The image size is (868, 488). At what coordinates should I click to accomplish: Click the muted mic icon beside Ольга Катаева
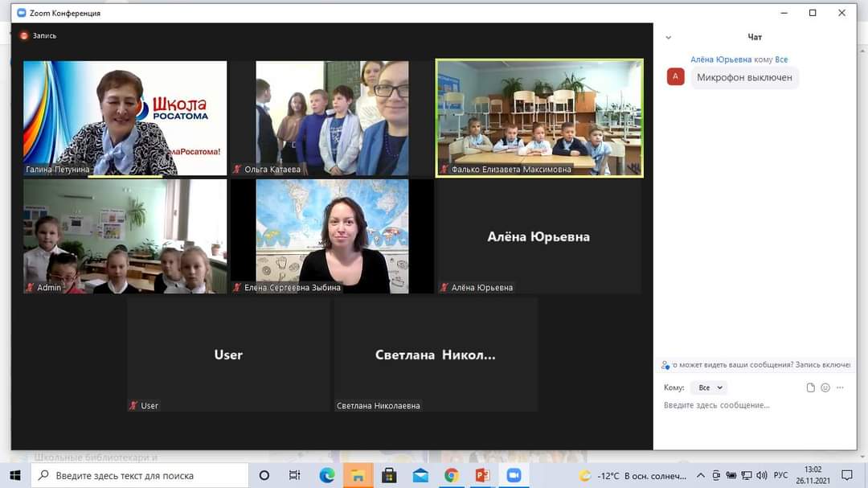pyautogui.click(x=237, y=170)
